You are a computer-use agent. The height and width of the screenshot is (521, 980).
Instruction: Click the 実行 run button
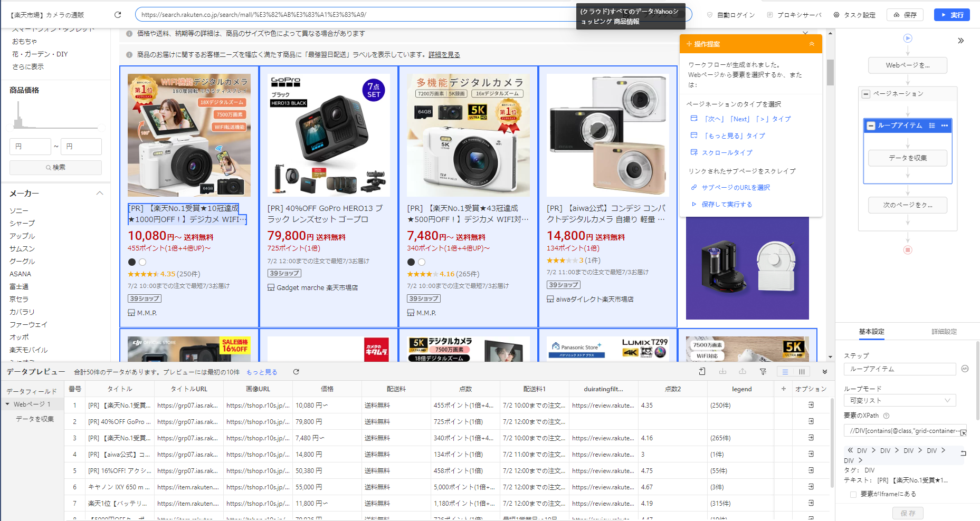(x=952, y=15)
